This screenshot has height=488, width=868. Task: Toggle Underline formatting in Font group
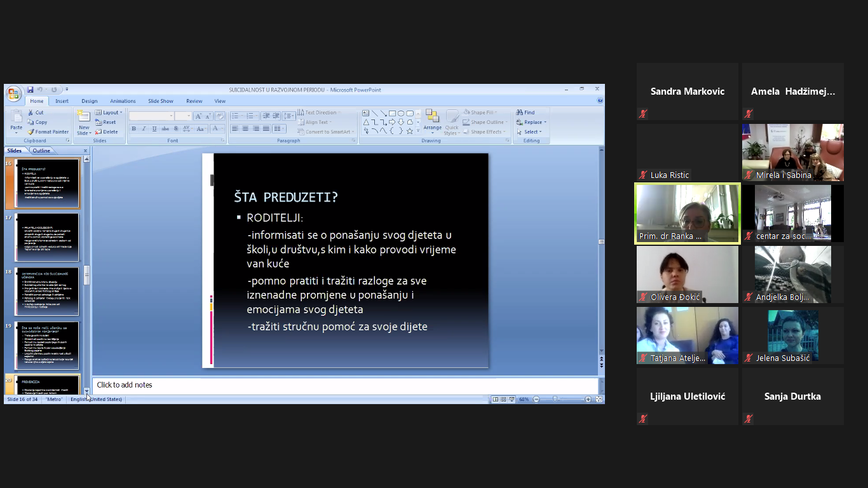tap(154, 129)
